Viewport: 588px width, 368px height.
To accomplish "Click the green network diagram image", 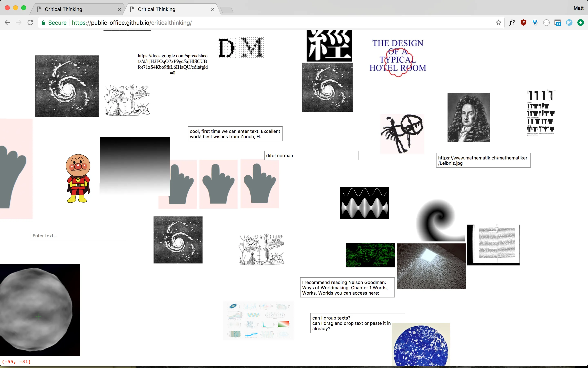I will [x=370, y=255].
